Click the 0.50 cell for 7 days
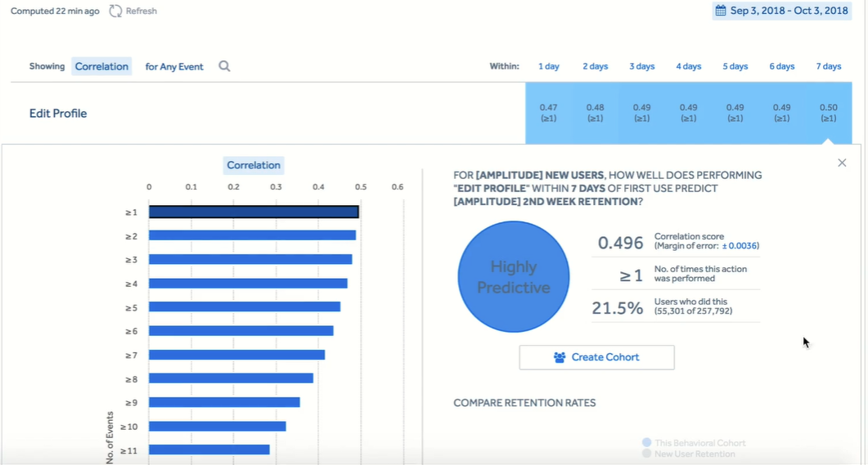This screenshot has width=868, height=465. 828,113
